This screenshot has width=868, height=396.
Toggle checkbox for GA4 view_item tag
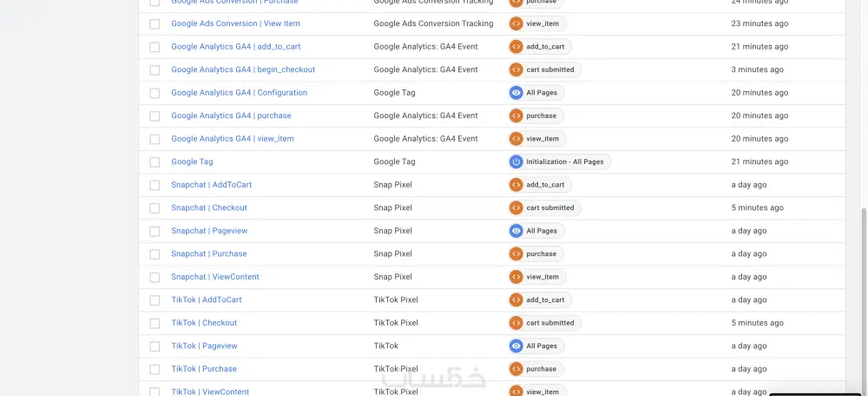pyautogui.click(x=155, y=139)
